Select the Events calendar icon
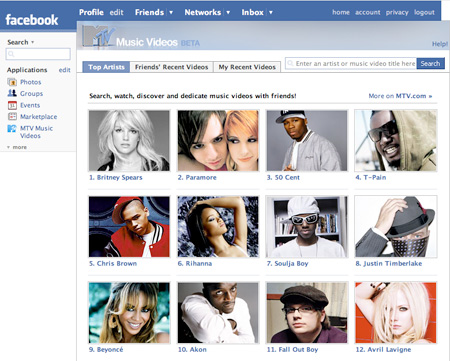Viewport: 450px width, 361px height. pos(12,105)
